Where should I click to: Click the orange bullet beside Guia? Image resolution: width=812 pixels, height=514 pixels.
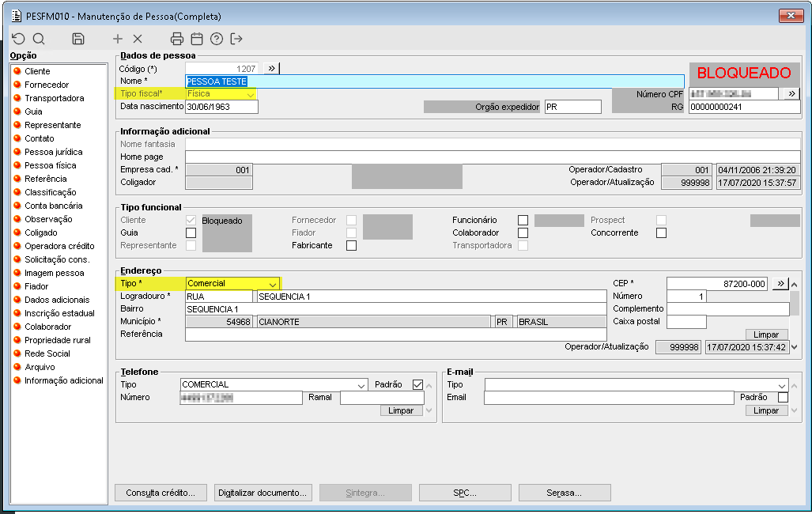17,111
